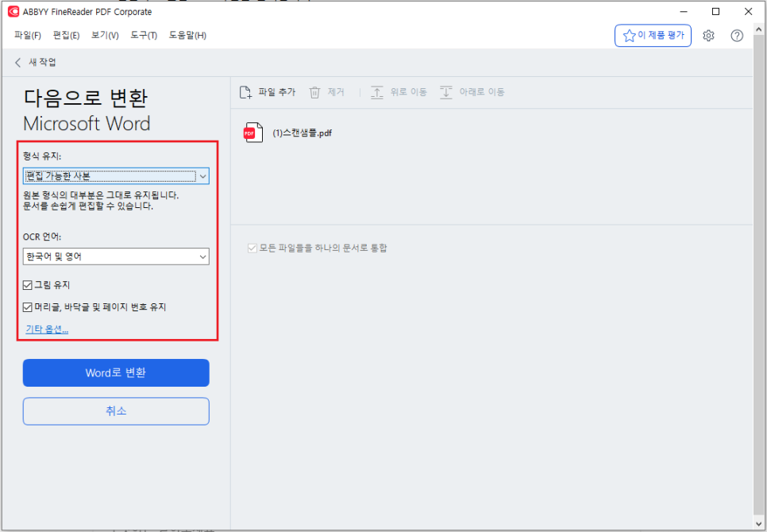
Task: Open the 편집(E) menu
Action: point(66,35)
